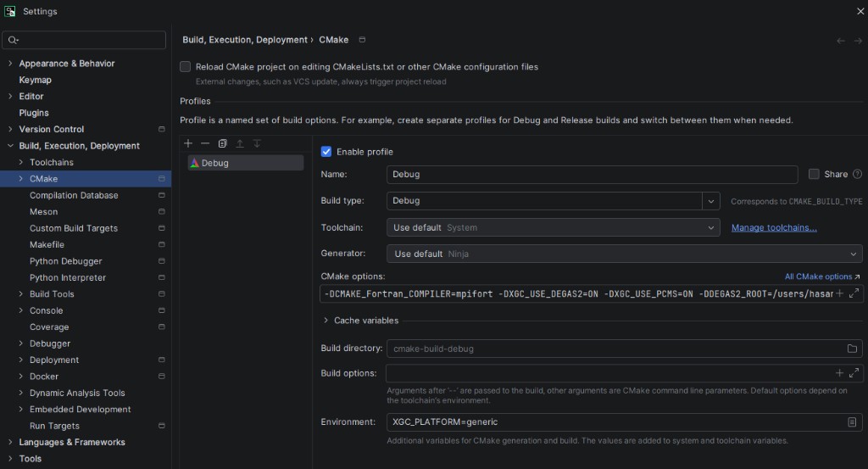Copy the selected CMake profile
The width and height of the screenshot is (868, 469).
click(x=223, y=143)
